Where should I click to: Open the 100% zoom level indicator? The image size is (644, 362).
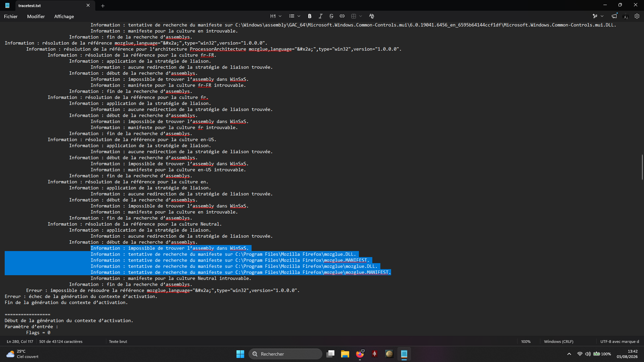click(x=526, y=342)
